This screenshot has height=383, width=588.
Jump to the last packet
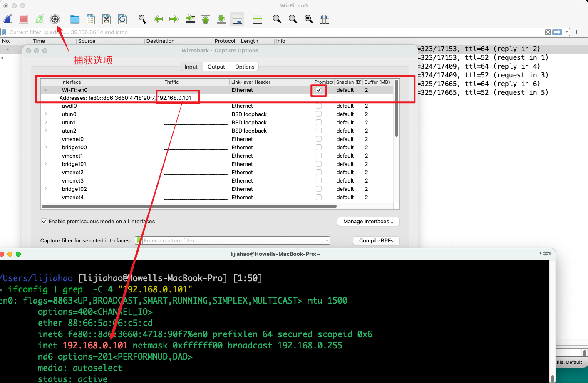pos(221,19)
